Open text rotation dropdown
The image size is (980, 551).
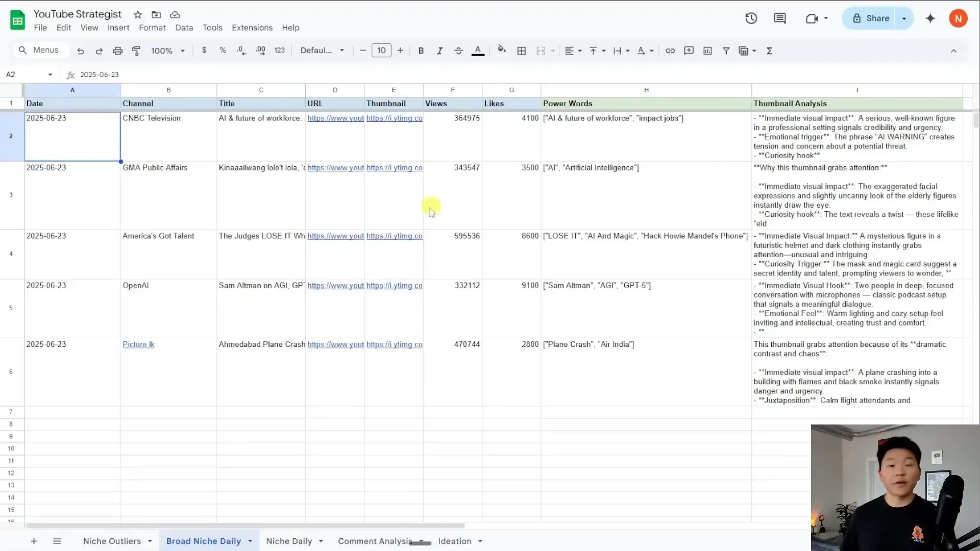point(645,51)
